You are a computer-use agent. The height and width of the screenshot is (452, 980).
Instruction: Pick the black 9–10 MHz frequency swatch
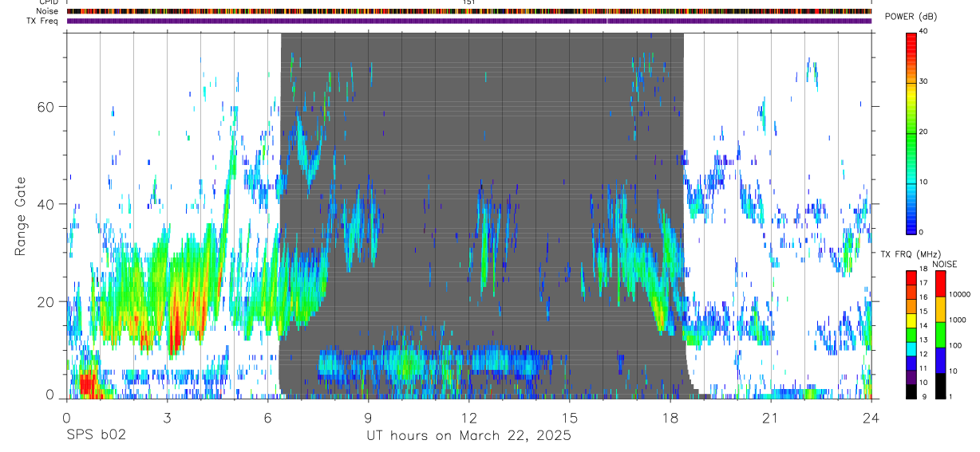pos(911,391)
